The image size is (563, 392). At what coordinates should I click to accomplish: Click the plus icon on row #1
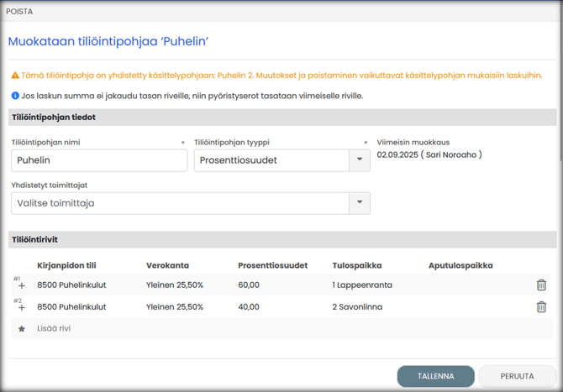pyautogui.click(x=22, y=287)
